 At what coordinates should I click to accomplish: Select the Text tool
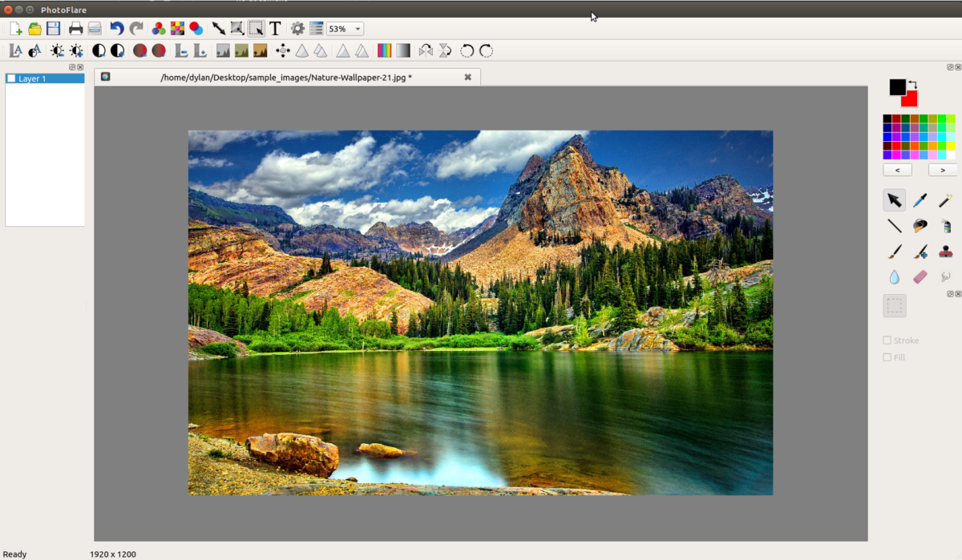[x=275, y=28]
